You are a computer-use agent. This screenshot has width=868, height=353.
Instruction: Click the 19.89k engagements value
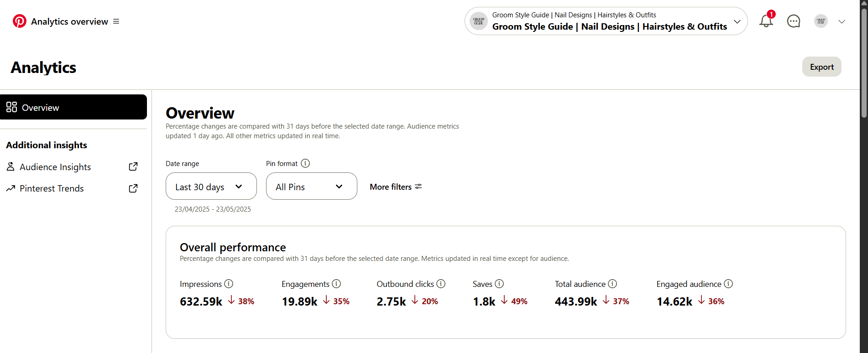click(299, 301)
